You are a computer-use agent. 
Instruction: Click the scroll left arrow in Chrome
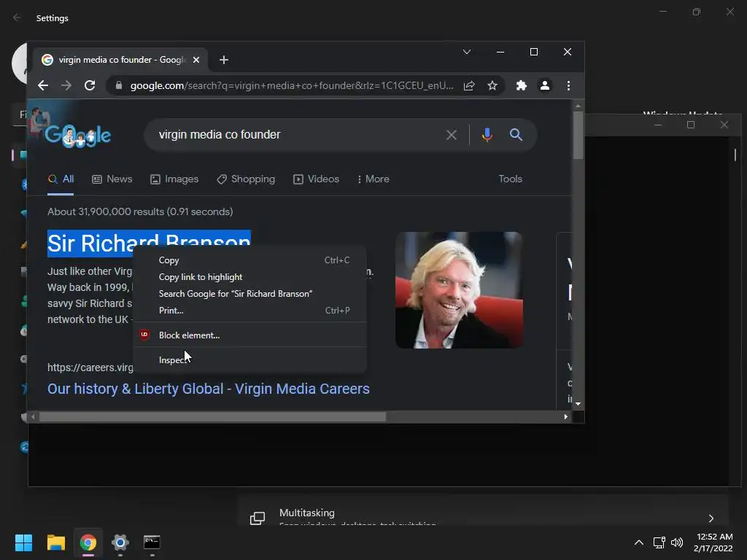[32, 417]
